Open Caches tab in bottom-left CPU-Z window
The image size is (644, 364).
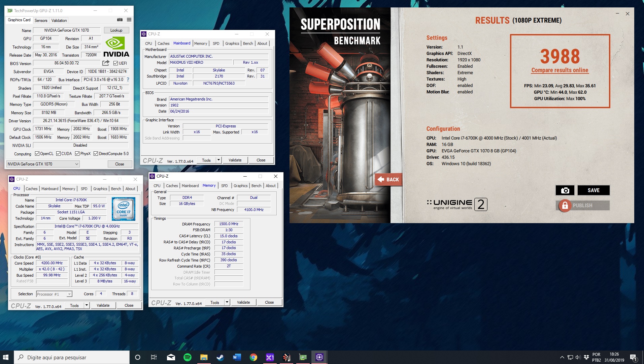click(x=32, y=189)
